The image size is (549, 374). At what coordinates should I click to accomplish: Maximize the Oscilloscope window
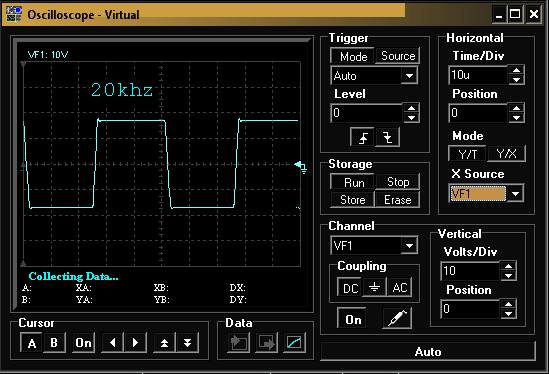(515, 14)
